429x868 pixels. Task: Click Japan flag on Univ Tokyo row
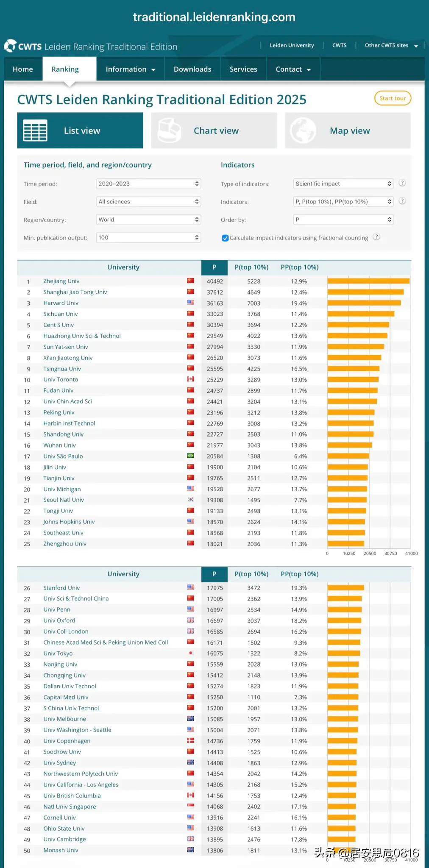pyautogui.click(x=191, y=653)
